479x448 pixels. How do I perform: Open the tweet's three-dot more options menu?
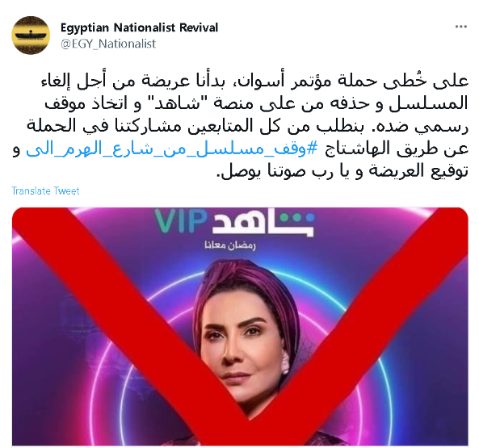461,27
